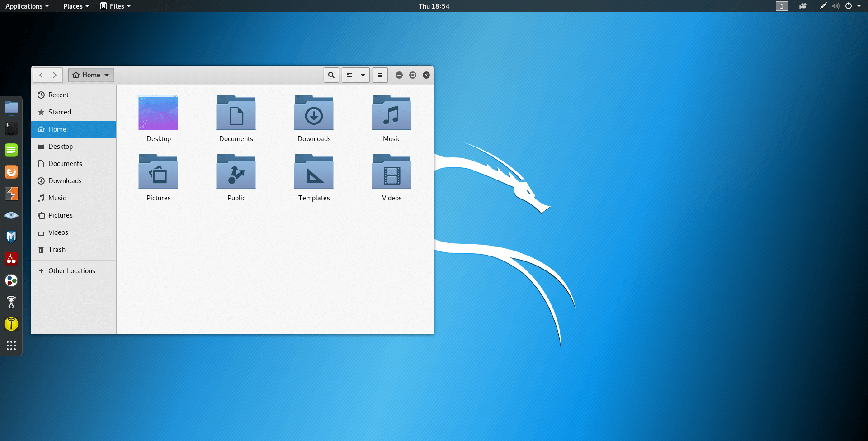Click the volume speaker tray icon
This screenshot has width=868, height=441.
(836, 6)
